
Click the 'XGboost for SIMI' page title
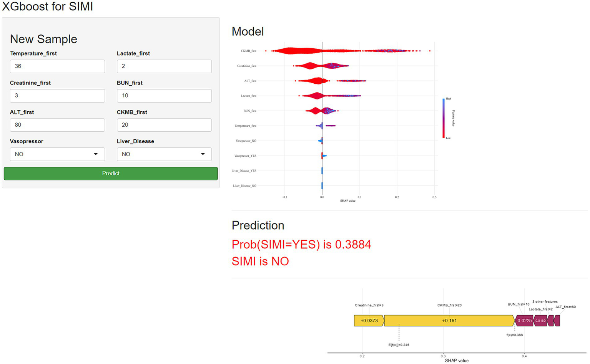click(48, 7)
